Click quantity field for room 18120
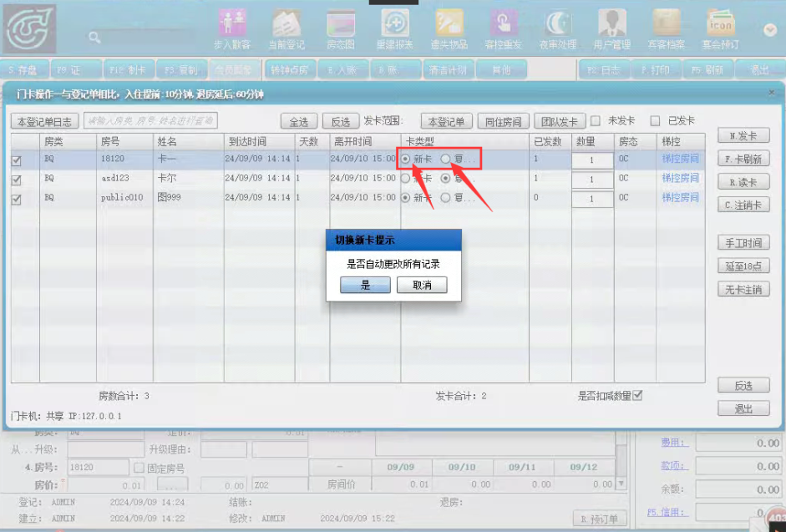The image size is (786, 532). 592,160
